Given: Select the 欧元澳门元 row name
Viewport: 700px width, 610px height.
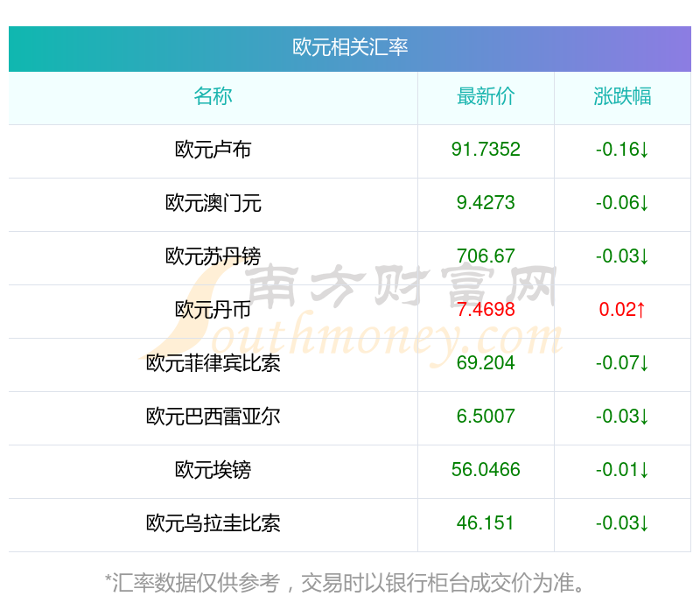Looking at the screenshot, I should 213,203.
